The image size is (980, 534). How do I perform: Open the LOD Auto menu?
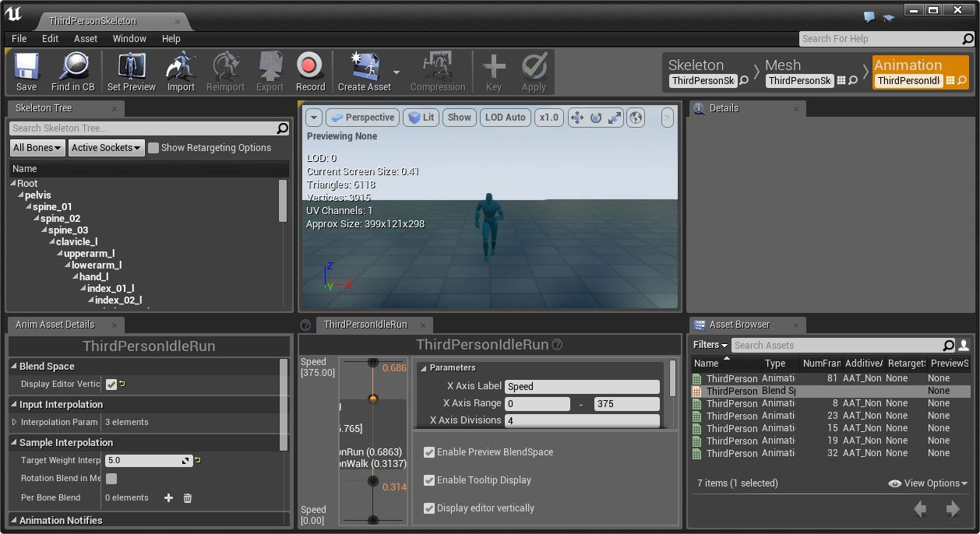505,118
